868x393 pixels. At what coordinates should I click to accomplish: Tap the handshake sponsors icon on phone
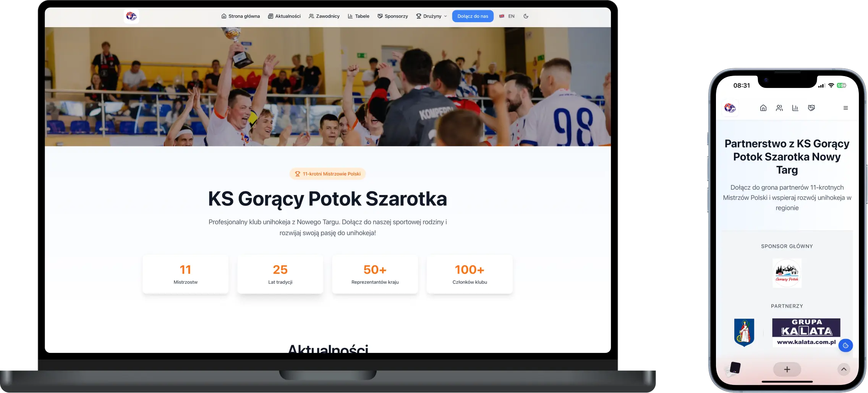811,108
